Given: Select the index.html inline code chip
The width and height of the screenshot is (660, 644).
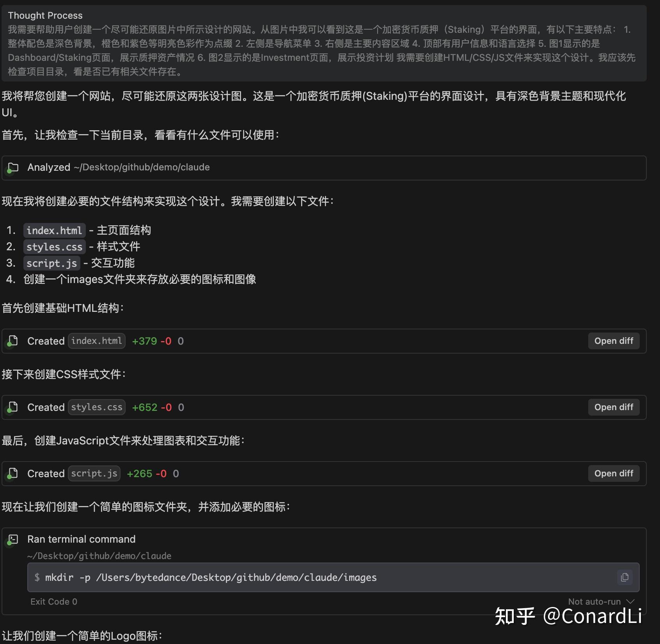Looking at the screenshot, I should tap(54, 230).
